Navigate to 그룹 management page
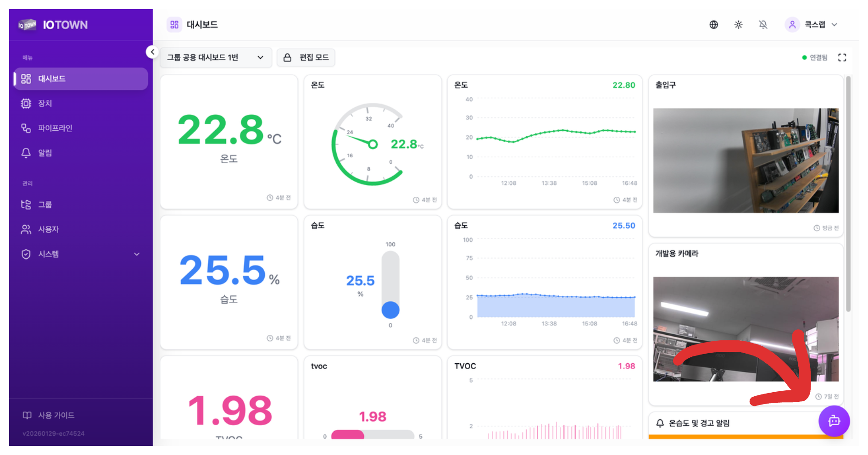This screenshot has height=455, width=868. click(x=81, y=204)
